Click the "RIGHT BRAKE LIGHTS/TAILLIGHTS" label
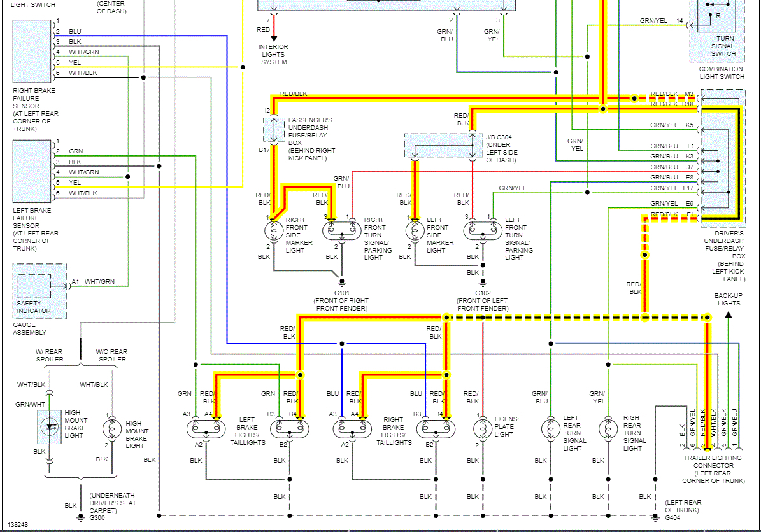 (394, 431)
